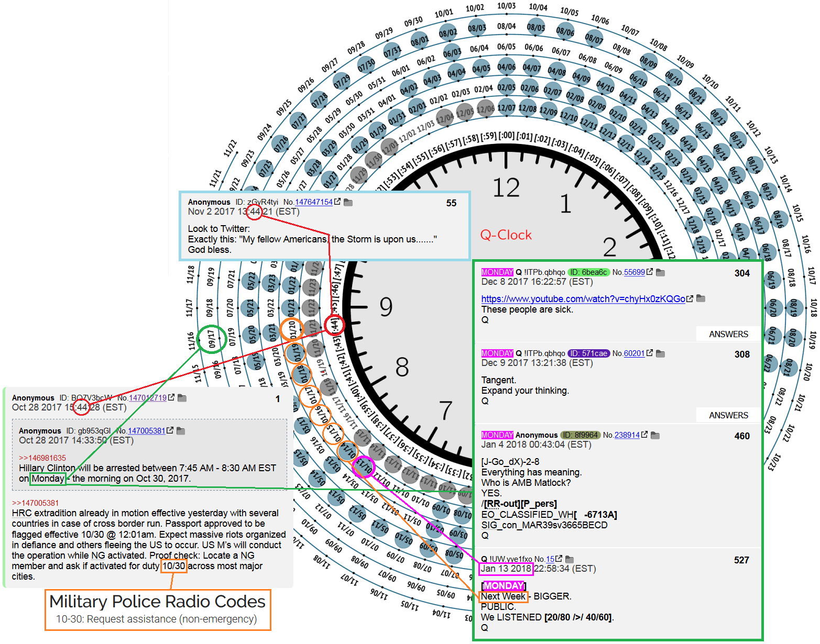Click MONDAY tag on post 308
Viewport: 820px width, 644px height.
(497, 353)
